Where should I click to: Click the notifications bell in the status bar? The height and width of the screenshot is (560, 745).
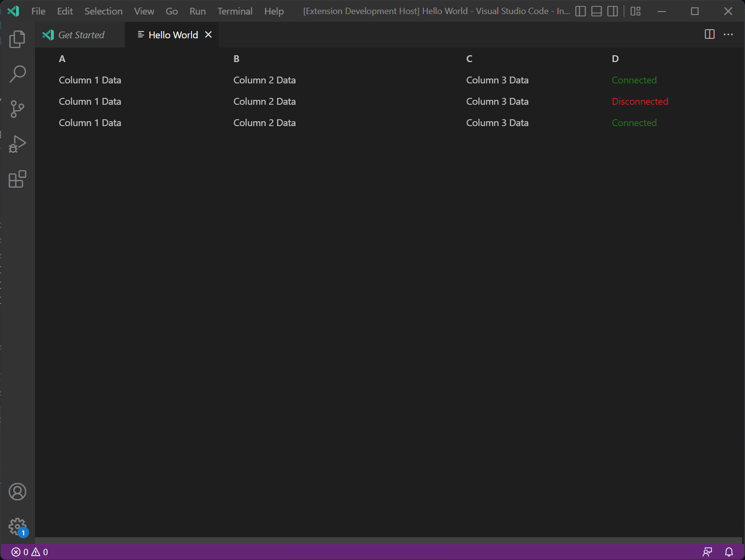coord(729,552)
